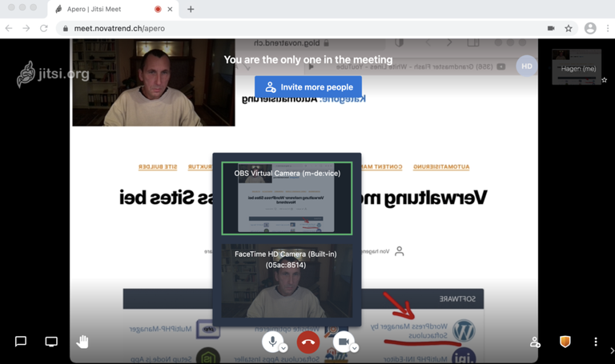Mute the microphone
Viewport: 615px width, 364px height.
(272, 342)
